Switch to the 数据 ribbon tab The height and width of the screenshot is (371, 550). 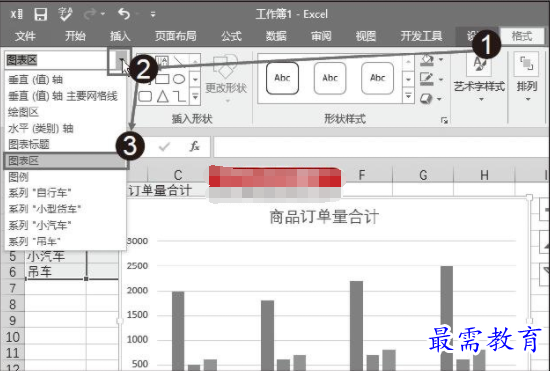point(276,36)
